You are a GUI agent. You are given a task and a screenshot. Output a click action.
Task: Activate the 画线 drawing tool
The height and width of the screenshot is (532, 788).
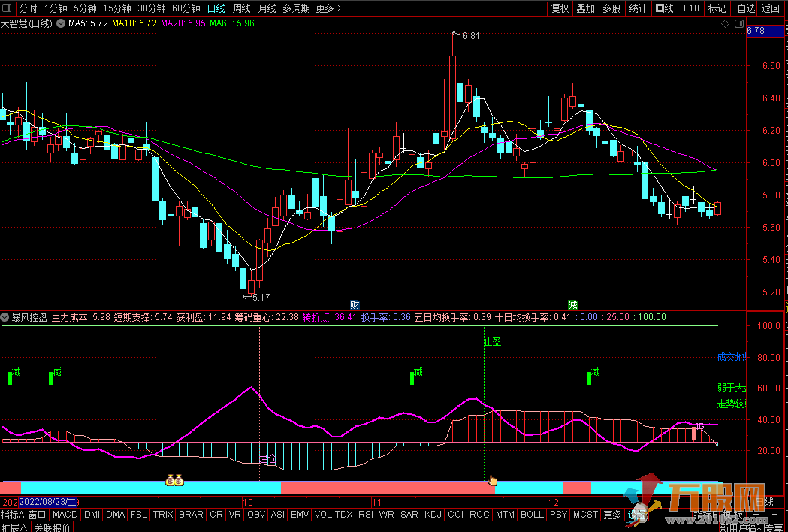pos(664,8)
